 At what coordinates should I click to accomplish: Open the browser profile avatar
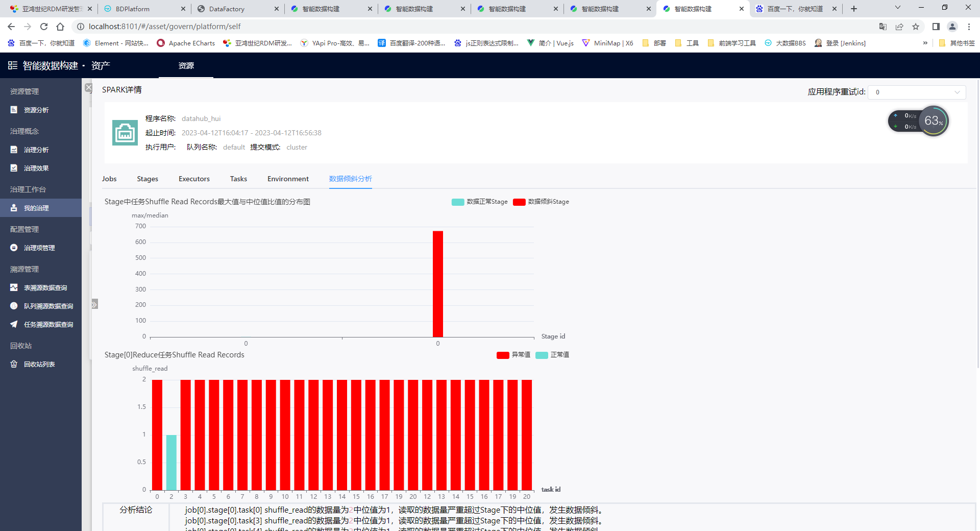(952, 27)
